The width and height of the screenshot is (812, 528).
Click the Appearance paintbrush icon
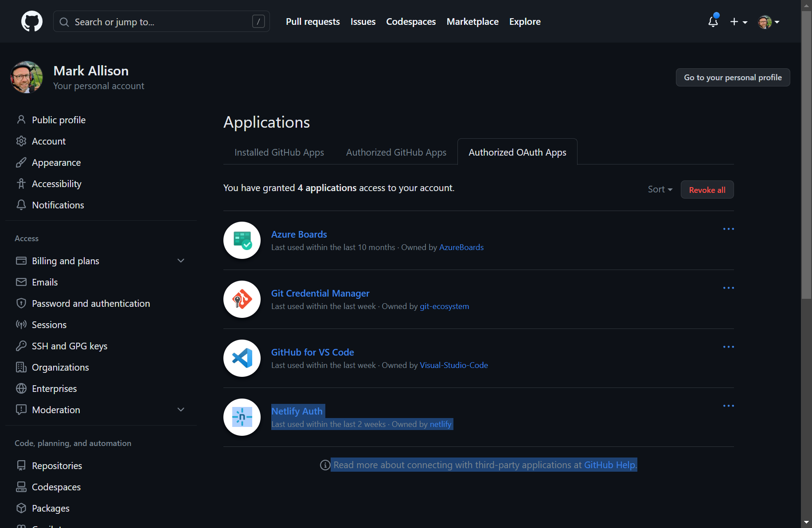[x=21, y=162]
